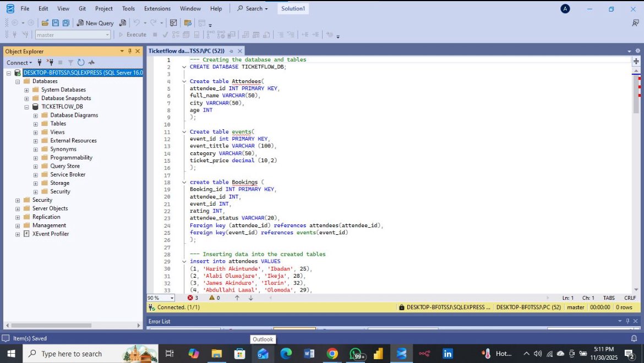Open the File menu

[25, 8]
